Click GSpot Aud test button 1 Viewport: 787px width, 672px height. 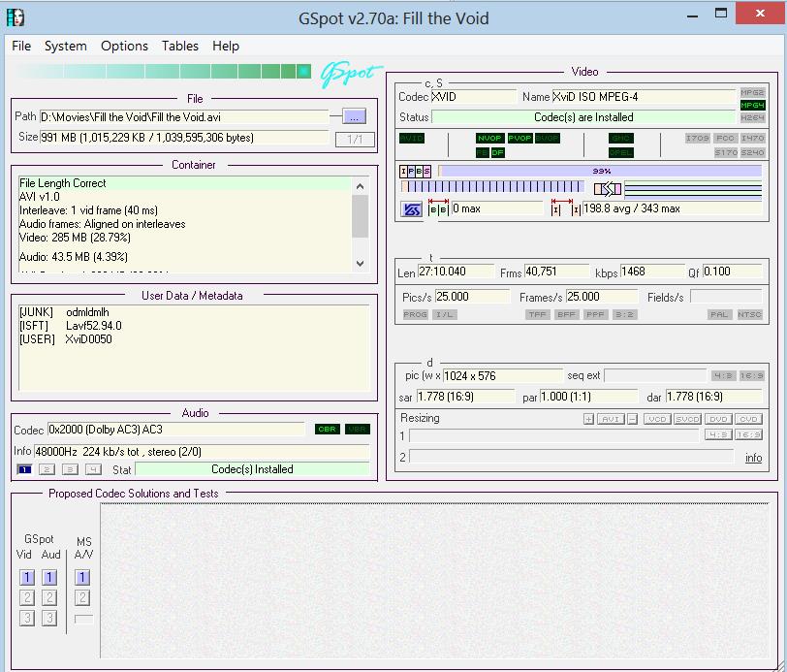[x=49, y=578]
